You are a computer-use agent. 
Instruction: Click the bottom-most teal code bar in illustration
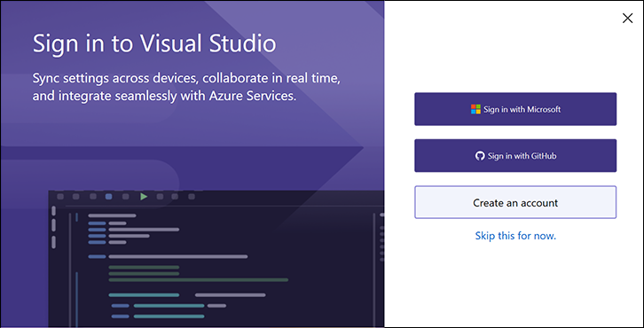(x=169, y=316)
